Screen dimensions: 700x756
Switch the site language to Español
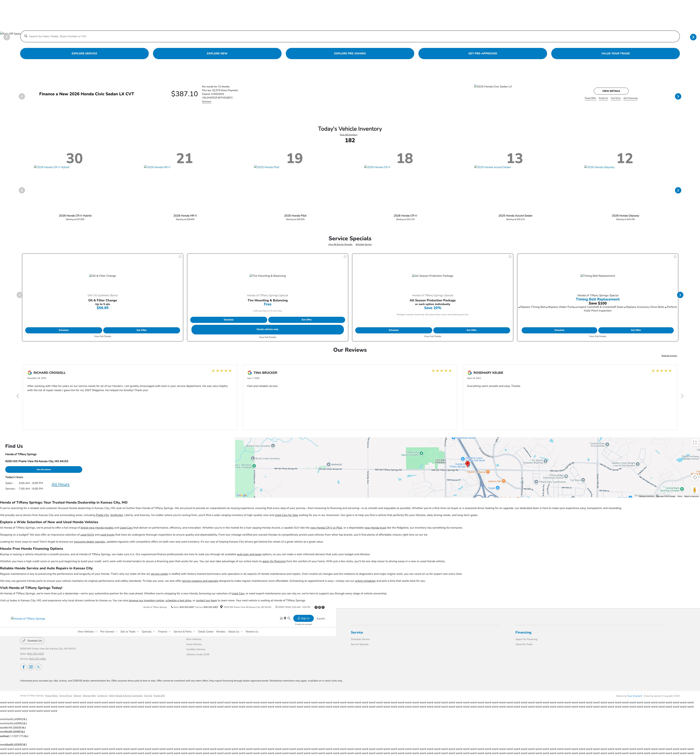(x=321, y=619)
